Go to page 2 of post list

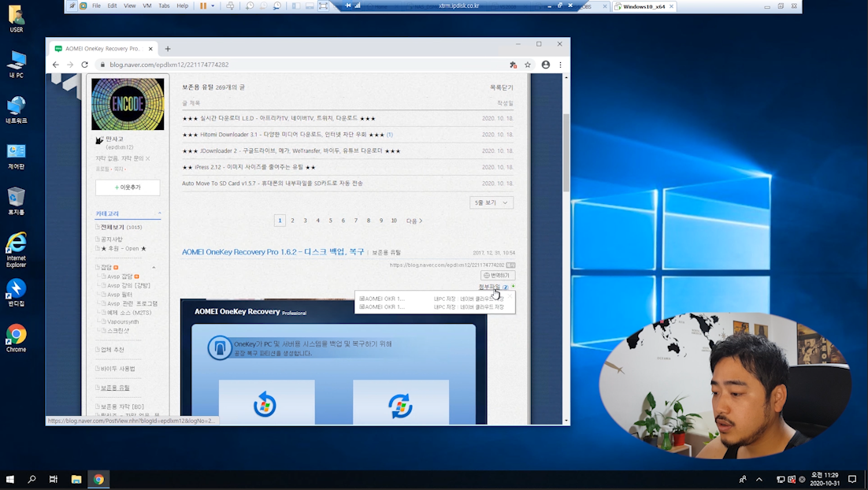click(292, 221)
